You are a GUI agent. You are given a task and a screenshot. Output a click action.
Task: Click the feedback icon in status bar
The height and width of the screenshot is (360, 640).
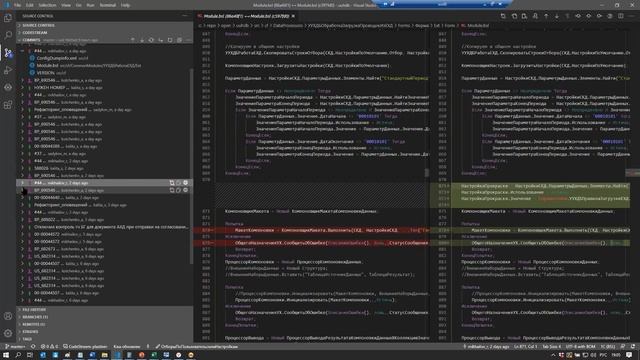coord(623,347)
